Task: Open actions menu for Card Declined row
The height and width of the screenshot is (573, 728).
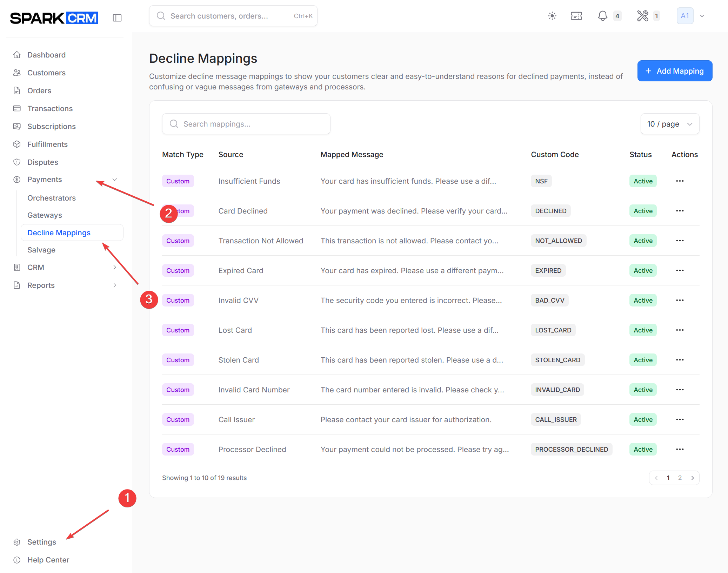Action: 680,211
